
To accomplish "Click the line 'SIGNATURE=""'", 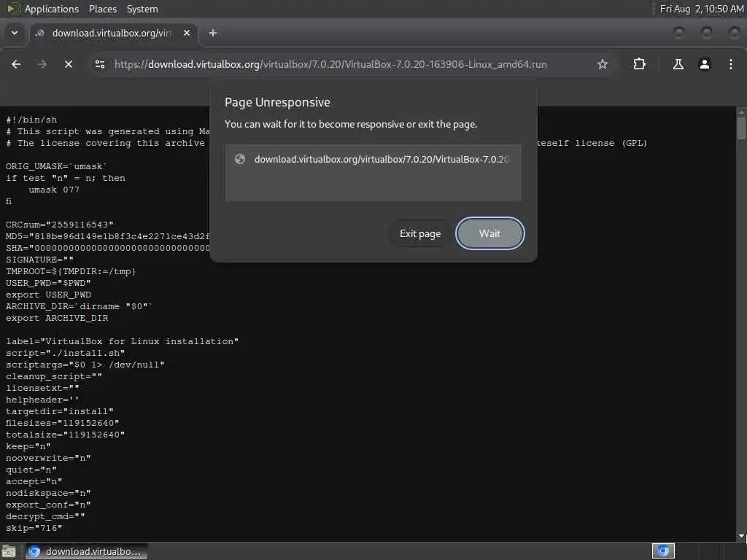I will [39, 260].
